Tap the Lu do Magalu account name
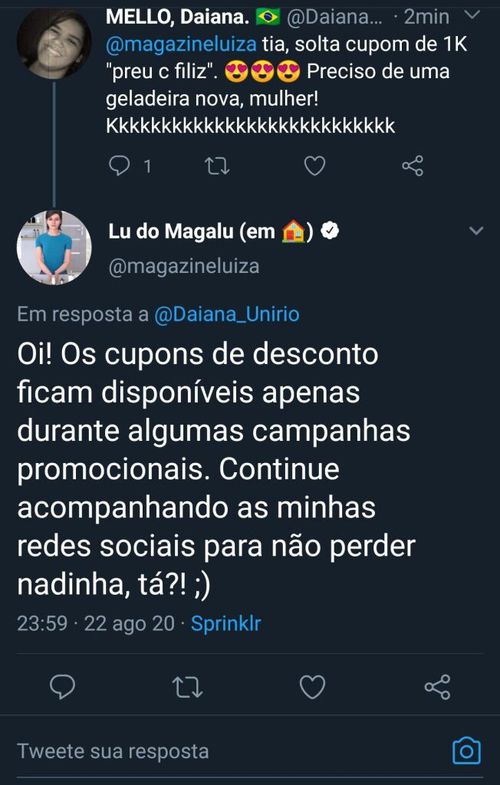This screenshot has width=500, height=785. coord(211,232)
